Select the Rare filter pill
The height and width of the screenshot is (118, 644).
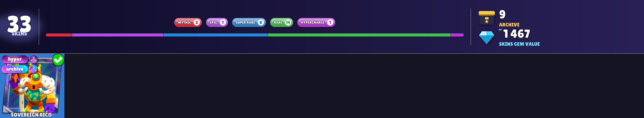282,23
